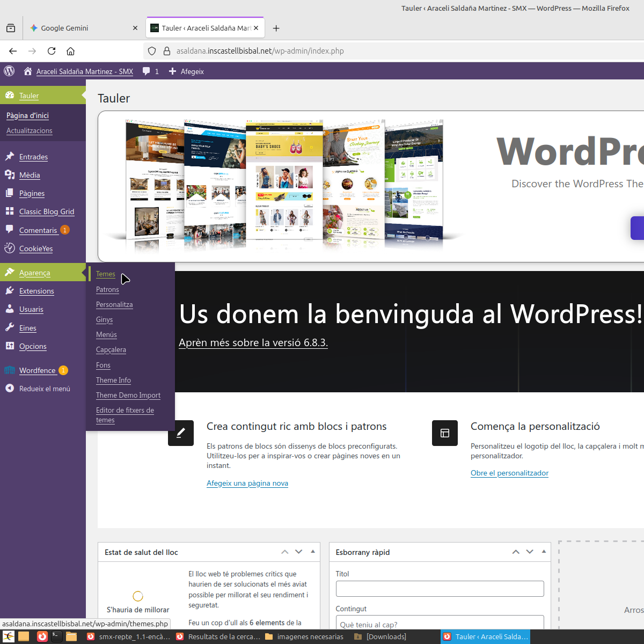Open the new tab plus button
Image resolution: width=644 pixels, height=644 pixels.
click(x=276, y=28)
